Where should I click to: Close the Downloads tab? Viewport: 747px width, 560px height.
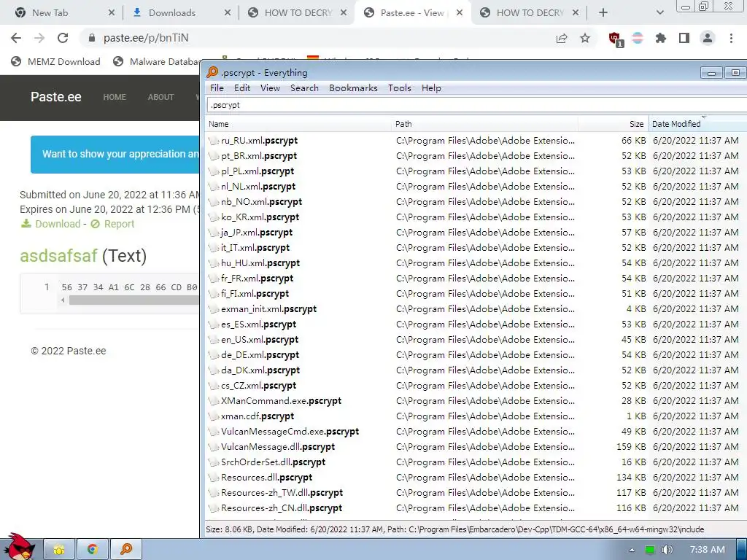(x=228, y=13)
